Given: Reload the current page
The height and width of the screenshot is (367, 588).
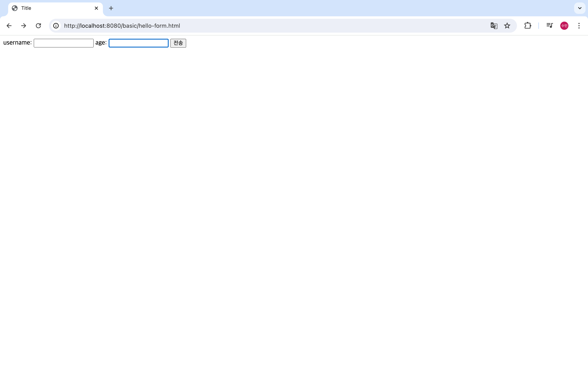Looking at the screenshot, I should pos(38,26).
